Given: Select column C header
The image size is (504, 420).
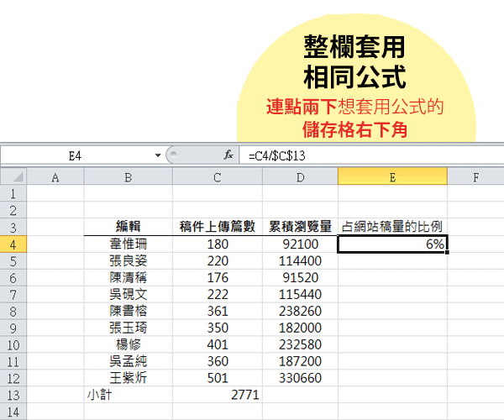Looking at the screenshot, I should pyautogui.click(x=218, y=177).
